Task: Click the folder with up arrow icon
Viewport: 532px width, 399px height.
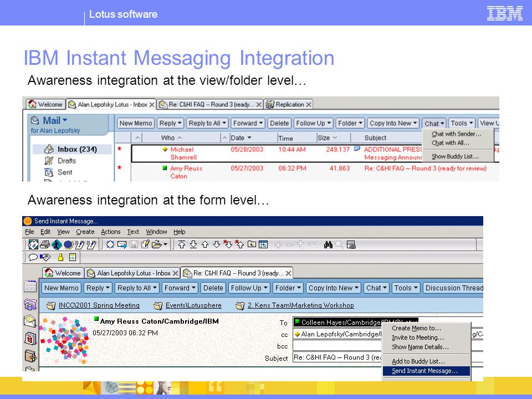Action: pyautogui.click(x=252, y=244)
